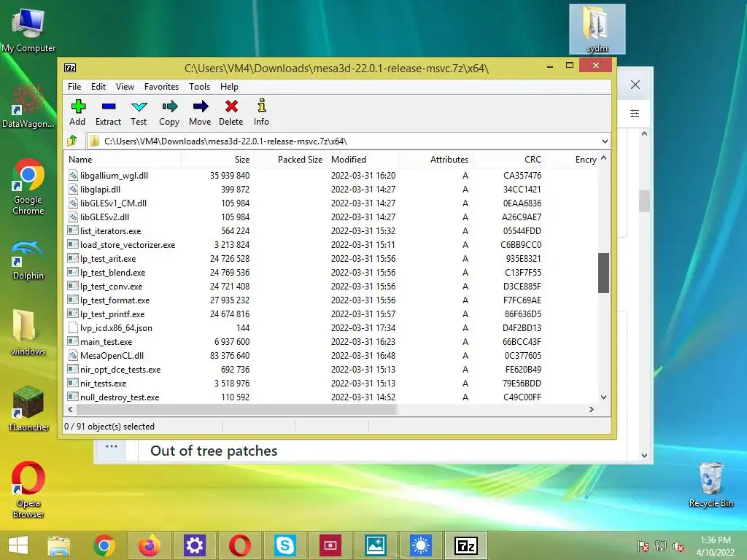Viewport: 747px width, 560px height.
Task: Sort by Modified column header
Action: (x=363, y=160)
